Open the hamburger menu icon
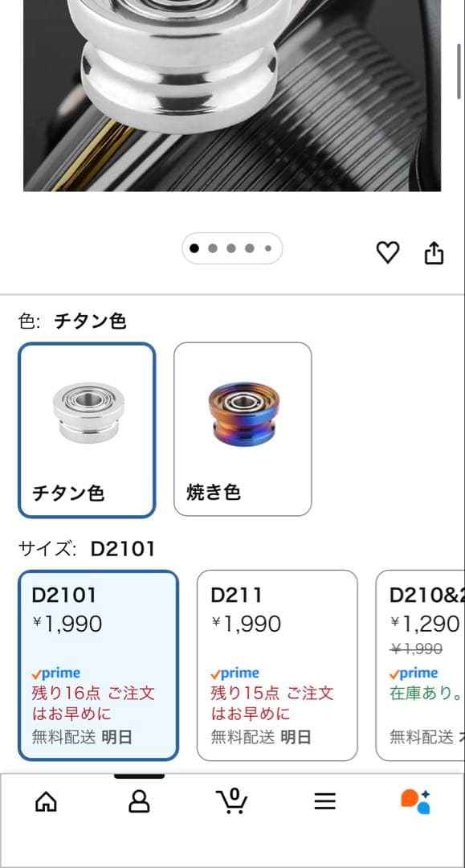The image size is (465, 868). [x=324, y=801]
